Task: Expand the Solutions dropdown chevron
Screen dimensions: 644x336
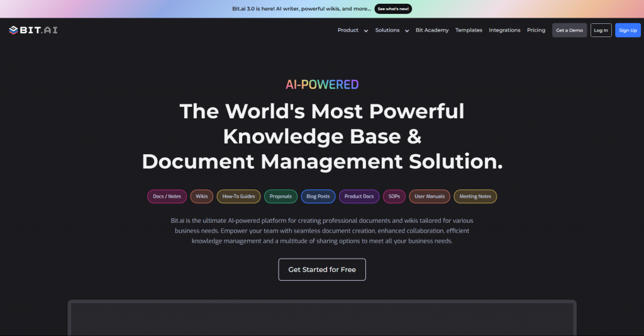Action: (x=407, y=31)
